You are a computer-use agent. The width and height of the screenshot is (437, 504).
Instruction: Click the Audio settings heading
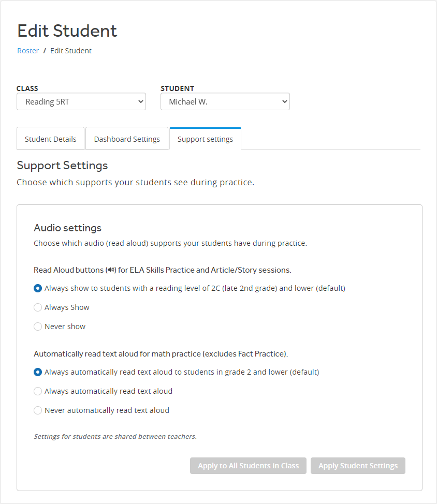pos(67,228)
